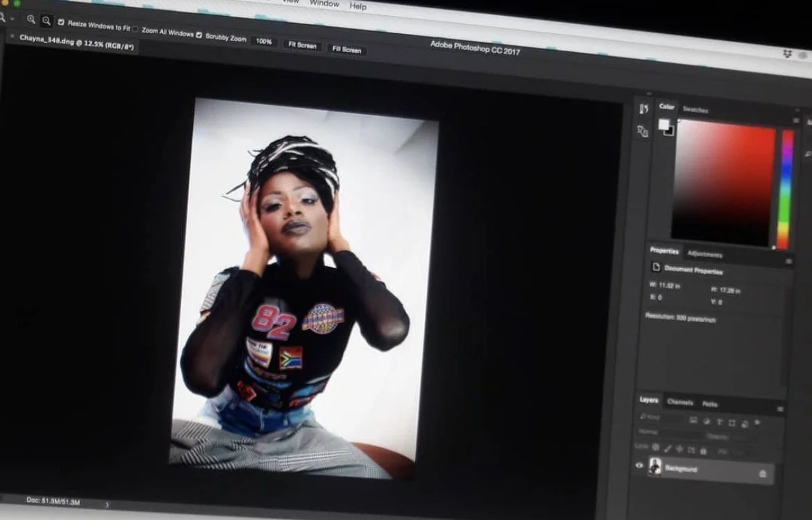
Task: Click the Fit Screen button
Action: coord(303,46)
